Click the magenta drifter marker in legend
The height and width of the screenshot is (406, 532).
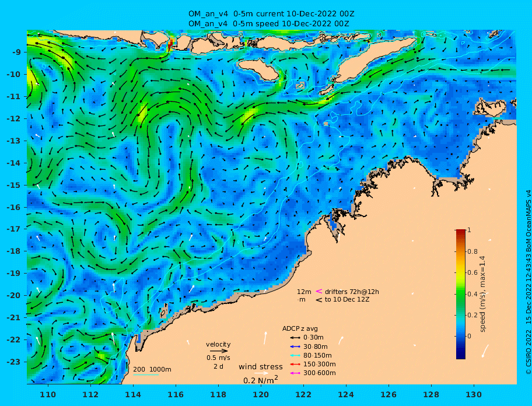(319, 291)
